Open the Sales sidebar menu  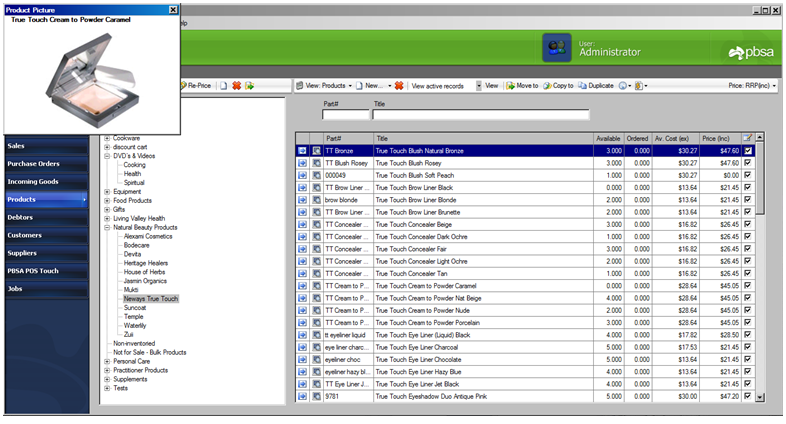click(x=47, y=146)
